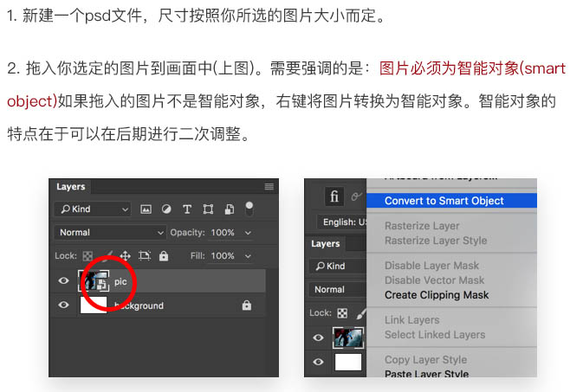Click the shape layer filter icon
This screenshot has width=570, height=392.
(x=208, y=209)
